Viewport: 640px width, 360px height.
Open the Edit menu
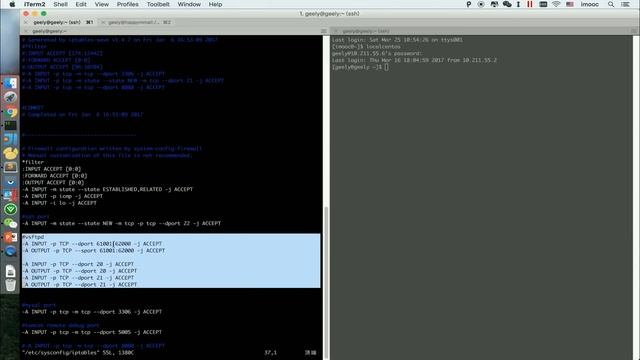click(81, 4)
